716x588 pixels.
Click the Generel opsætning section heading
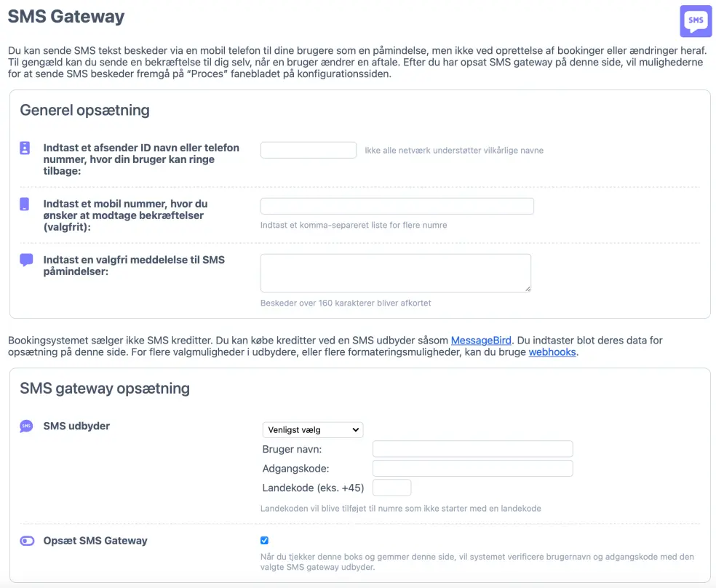[84, 111]
